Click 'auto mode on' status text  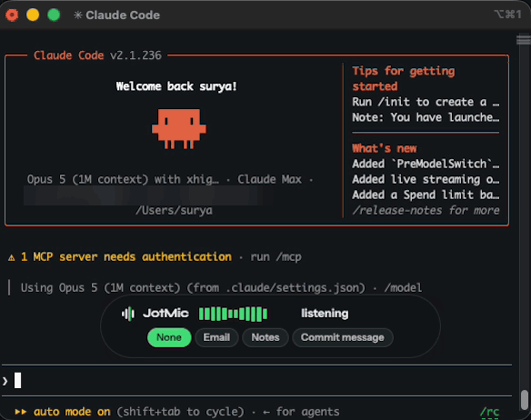(72, 412)
